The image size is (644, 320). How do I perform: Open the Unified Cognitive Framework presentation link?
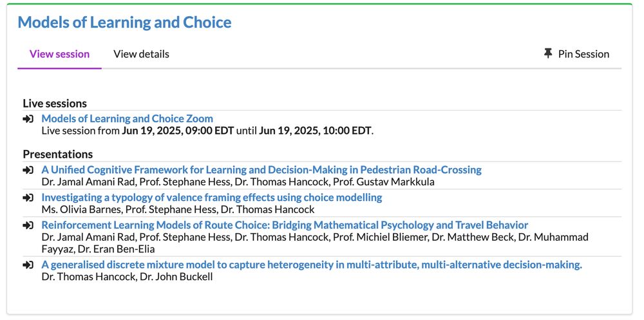(x=261, y=169)
